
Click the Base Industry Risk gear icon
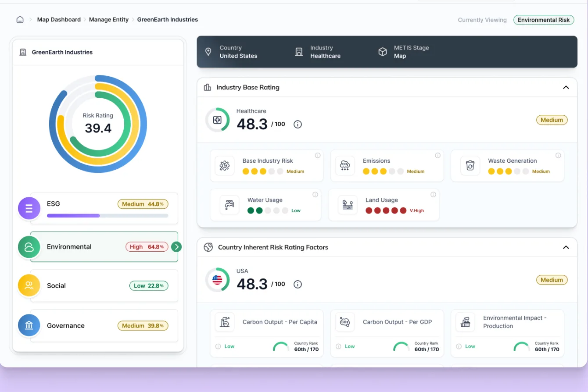224,166
